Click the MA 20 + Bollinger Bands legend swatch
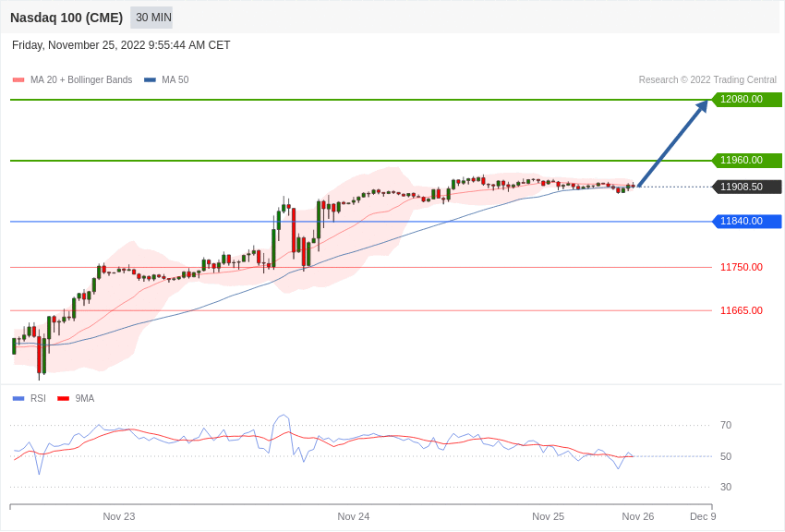Viewport: 785px width, 532px height. (x=18, y=79)
